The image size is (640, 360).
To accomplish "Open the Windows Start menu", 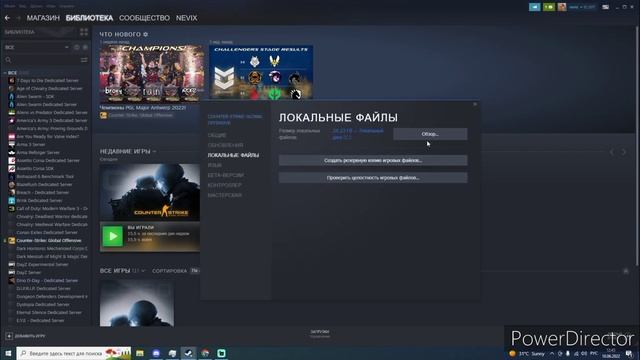I will pos(8,353).
